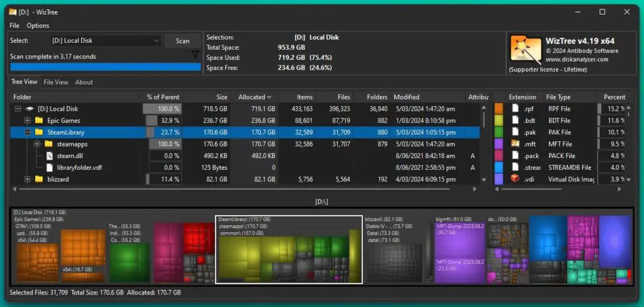Expand the steamapps folder node
The height and width of the screenshot is (307, 644).
(x=37, y=144)
